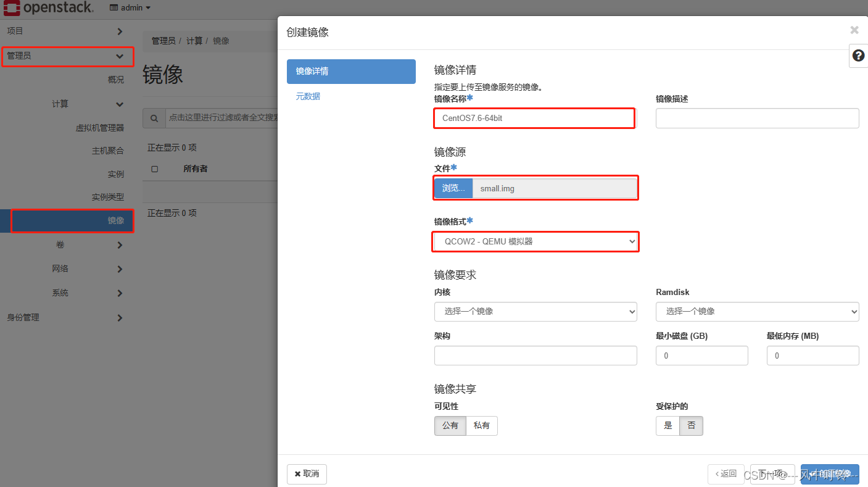Set visibility to 公有
The width and height of the screenshot is (868, 487).
click(450, 426)
